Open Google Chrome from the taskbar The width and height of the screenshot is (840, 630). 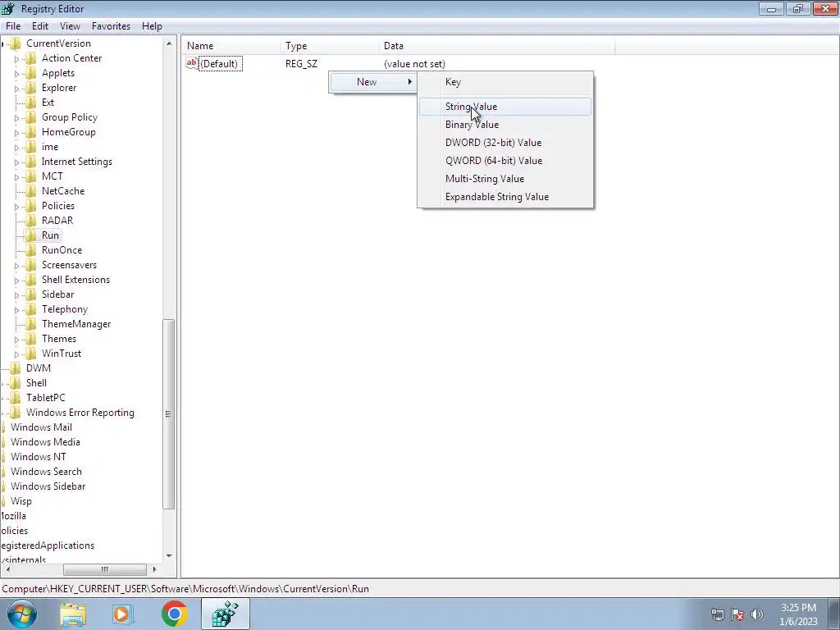pyautogui.click(x=174, y=614)
